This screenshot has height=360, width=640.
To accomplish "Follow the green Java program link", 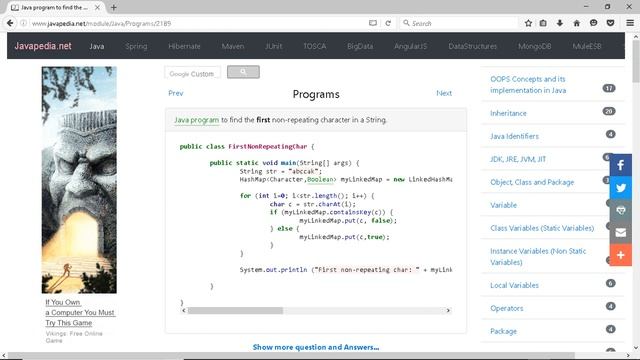I will click(196, 120).
